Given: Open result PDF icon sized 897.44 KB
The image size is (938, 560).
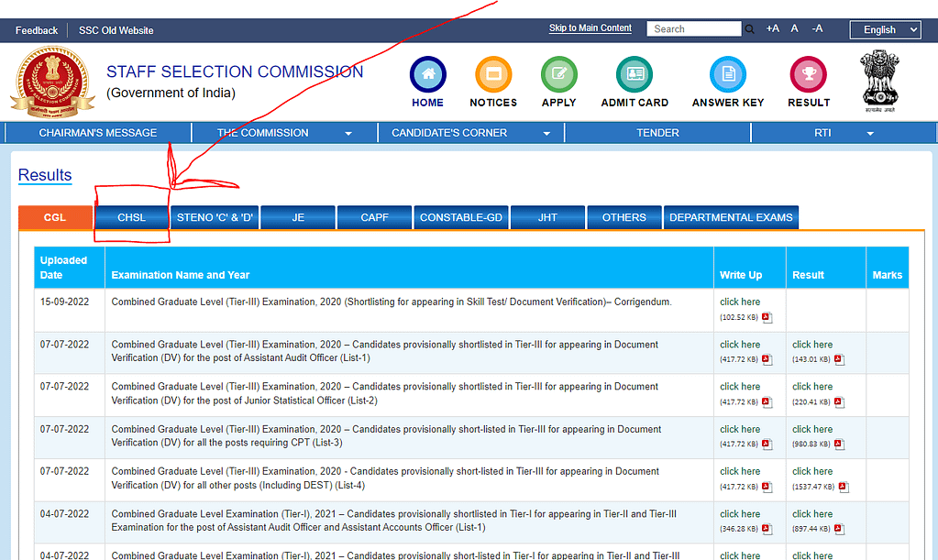Looking at the screenshot, I should (x=839, y=529).
